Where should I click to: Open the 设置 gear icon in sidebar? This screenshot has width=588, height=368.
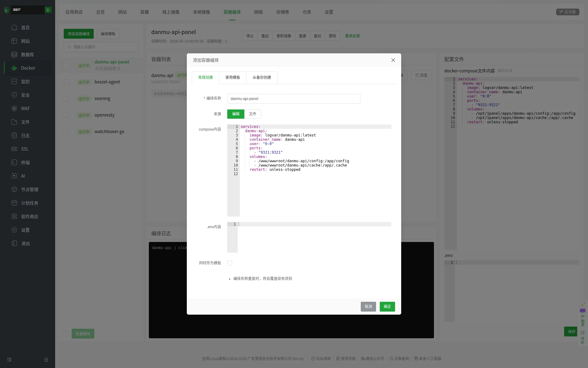[x=14, y=230]
